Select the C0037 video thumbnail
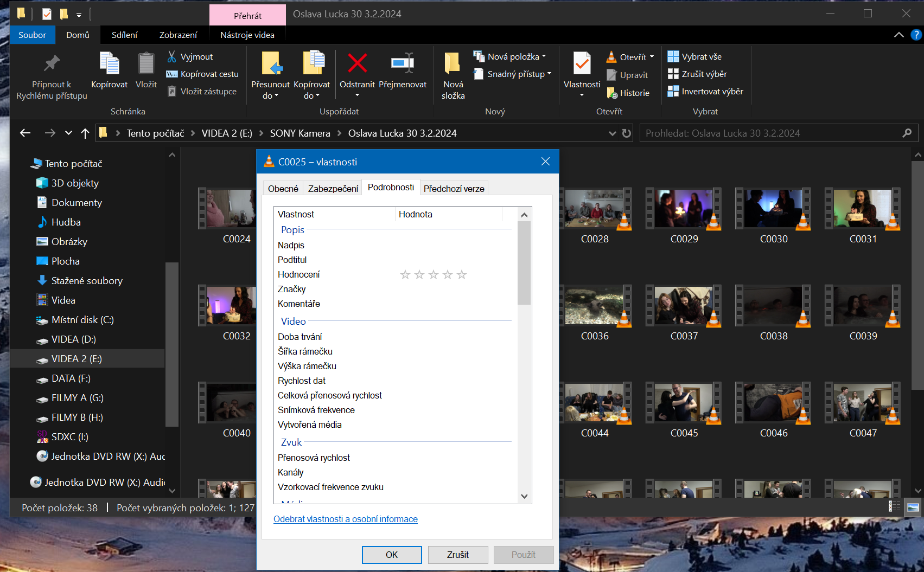This screenshot has width=924, height=572. pyautogui.click(x=684, y=306)
